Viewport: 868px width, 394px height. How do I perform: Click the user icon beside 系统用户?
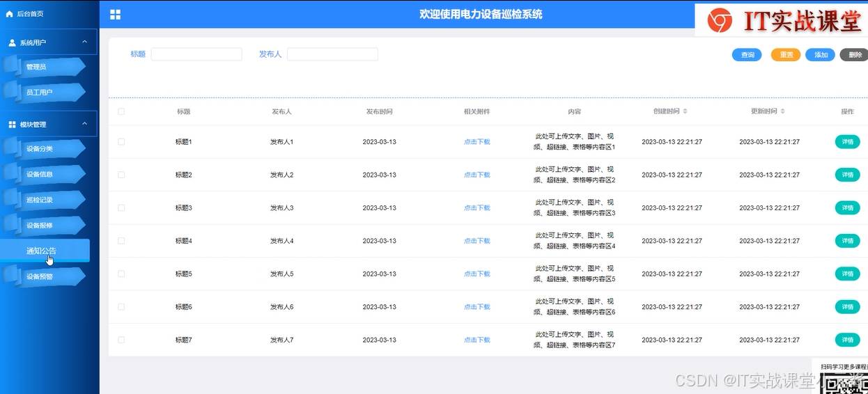click(x=12, y=42)
